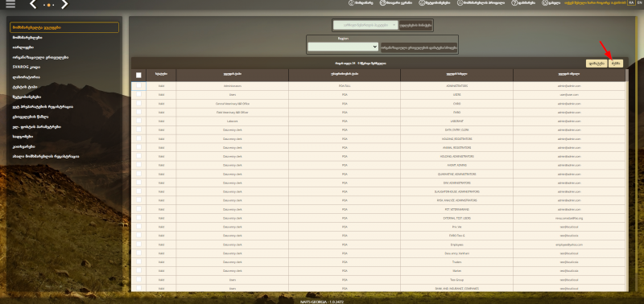Switch language to KA
644x304 pixels.
point(631,2)
